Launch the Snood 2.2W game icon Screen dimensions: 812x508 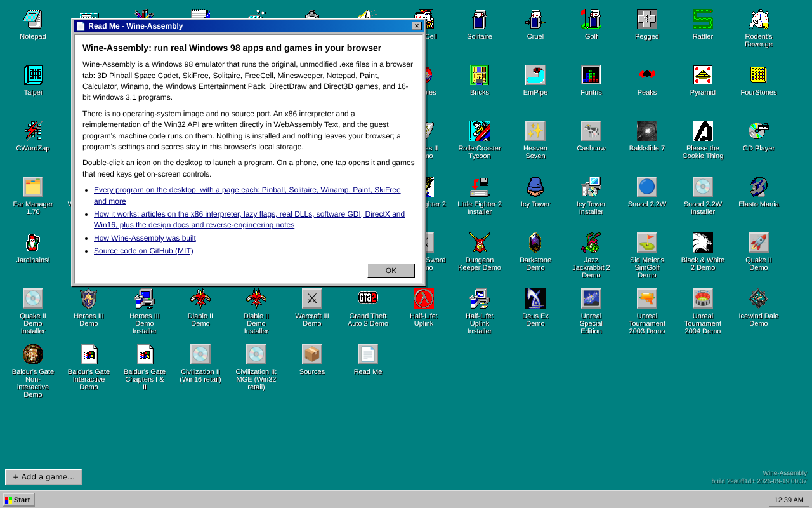click(647, 187)
